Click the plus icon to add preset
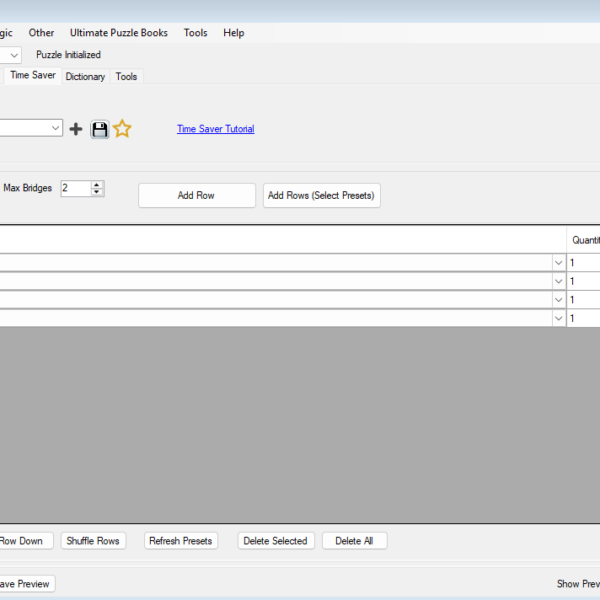The image size is (600, 600). pos(76,129)
